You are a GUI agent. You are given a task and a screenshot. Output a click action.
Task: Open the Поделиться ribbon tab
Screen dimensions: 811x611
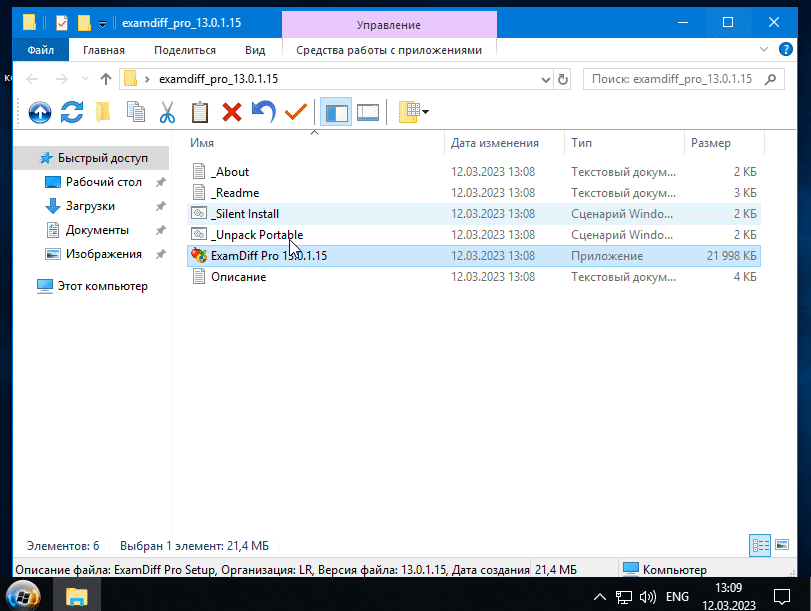point(185,50)
